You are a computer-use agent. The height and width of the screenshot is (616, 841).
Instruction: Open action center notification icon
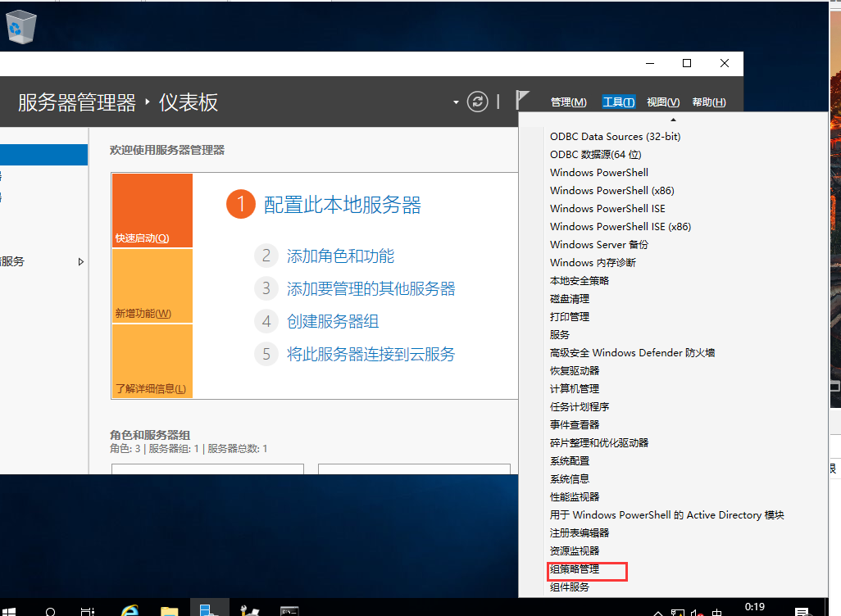(802, 612)
